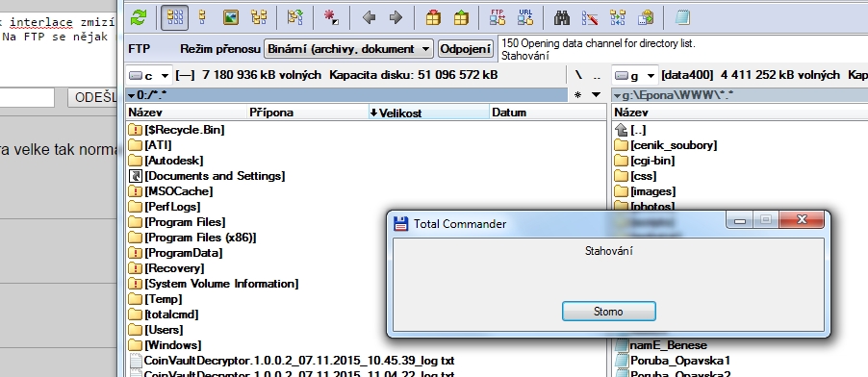This screenshot has height=377, width=868.
Task: Open the FTP connect icon
Action: [498, 18]
